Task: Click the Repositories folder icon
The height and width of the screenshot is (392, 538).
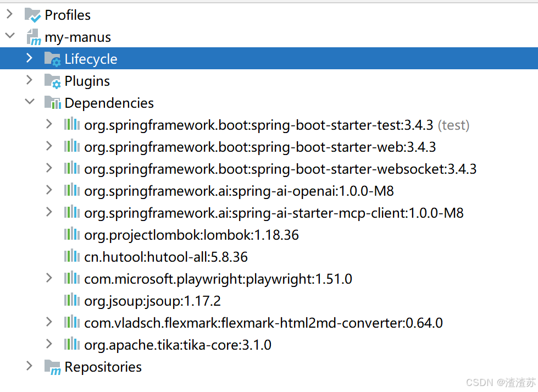Action: (x=53, y=367)
